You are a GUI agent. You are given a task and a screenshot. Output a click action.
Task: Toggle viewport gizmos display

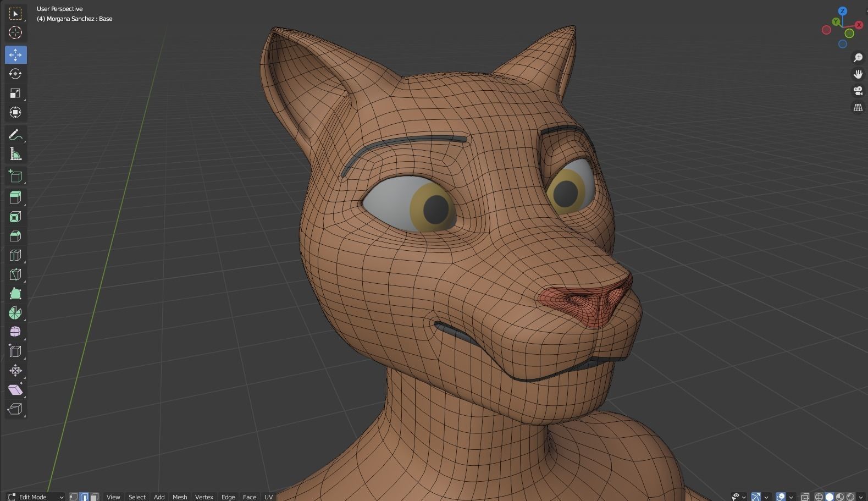coord(756,497)
